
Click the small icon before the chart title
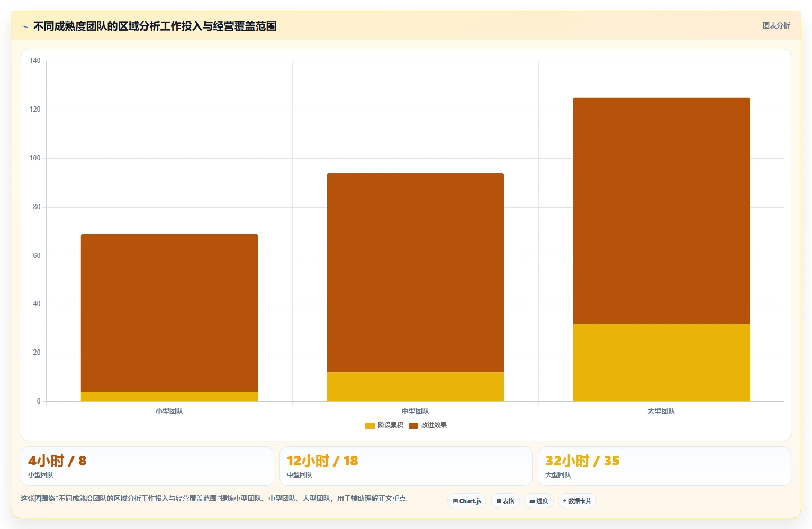point(25,26)
